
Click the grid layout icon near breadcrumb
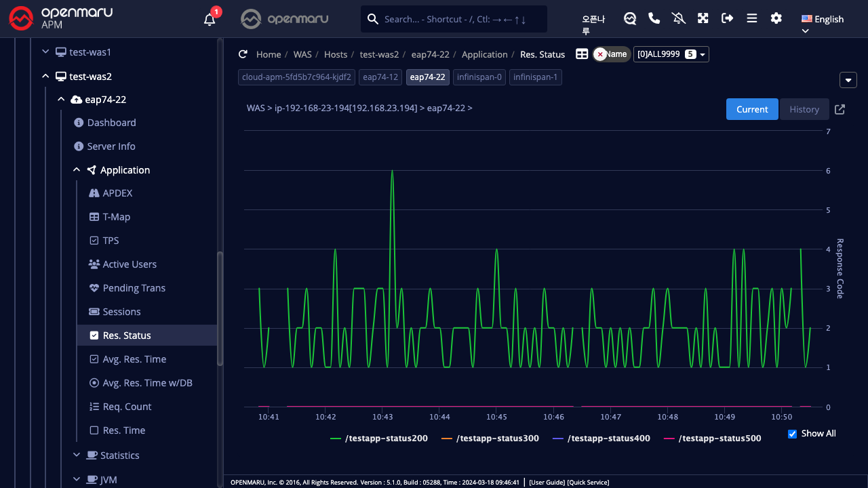582,54
